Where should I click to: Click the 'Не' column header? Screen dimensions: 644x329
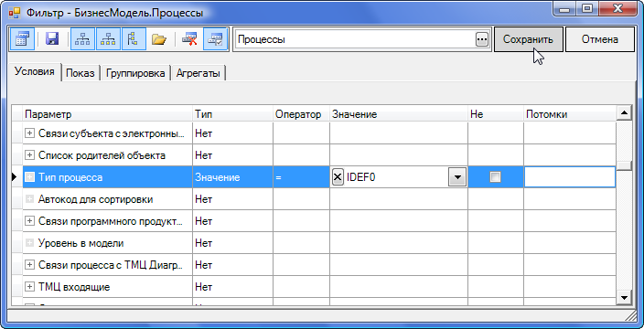click(x=496, y=114)
